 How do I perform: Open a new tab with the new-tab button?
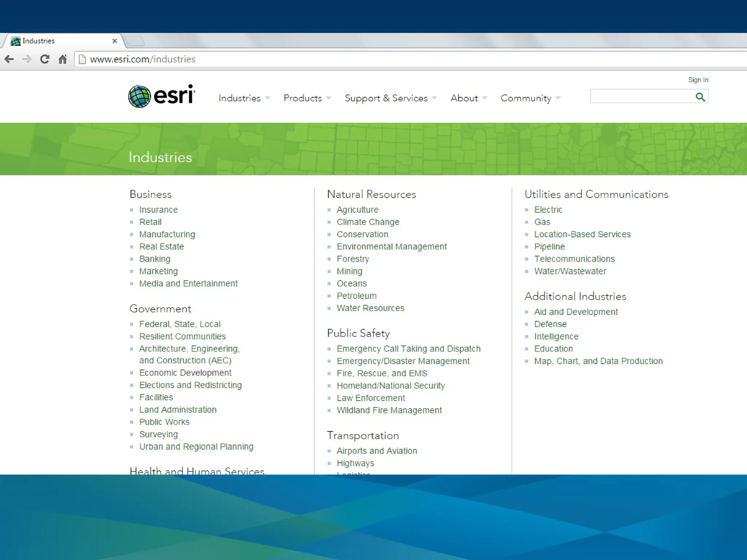pyautogui.click(x=135, y=41)
